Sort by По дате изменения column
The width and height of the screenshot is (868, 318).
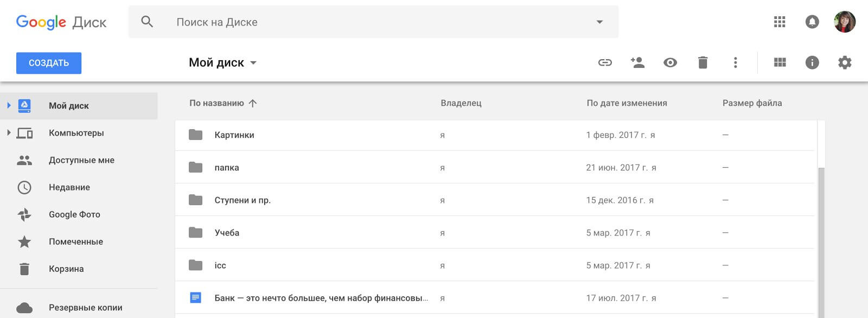tap(627, 103)
